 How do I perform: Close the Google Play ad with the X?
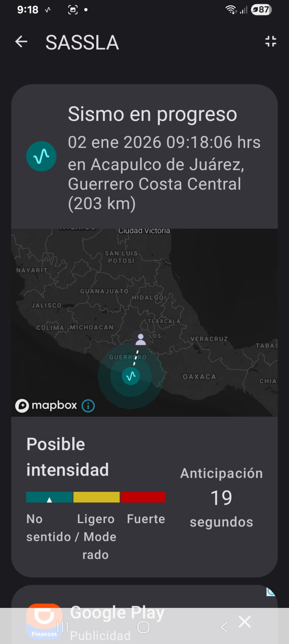tap(245, 622)
